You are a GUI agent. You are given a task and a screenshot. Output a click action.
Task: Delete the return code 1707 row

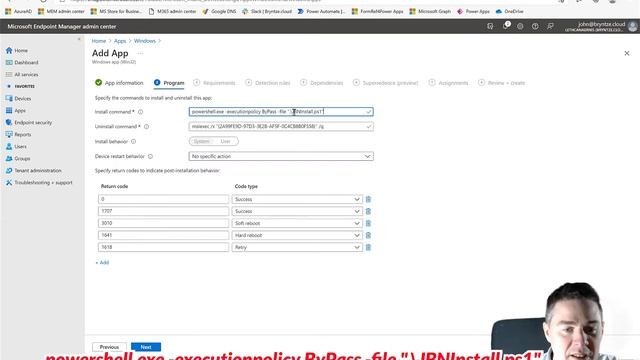coord(368,211)
